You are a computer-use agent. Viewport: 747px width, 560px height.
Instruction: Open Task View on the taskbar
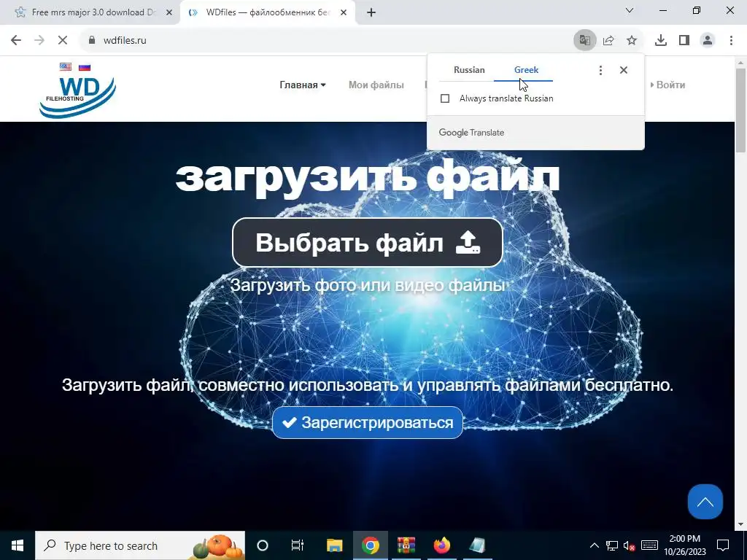click(298, 545)
